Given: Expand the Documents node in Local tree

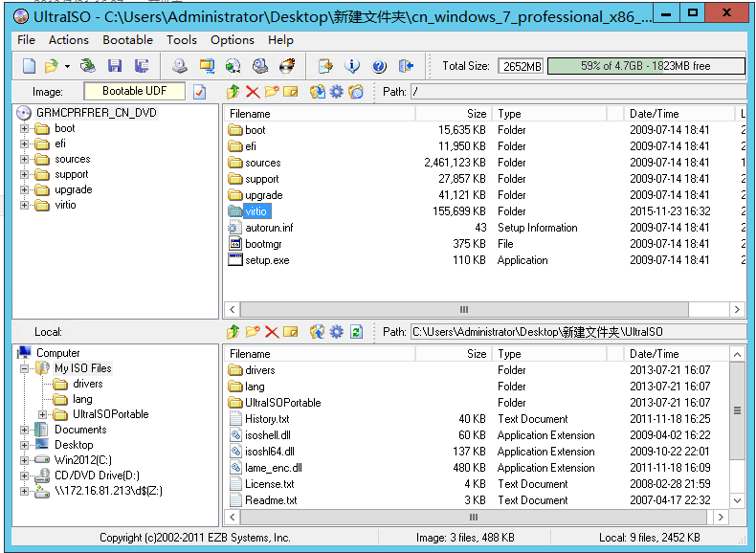Looking at the screenshot, I should click(x=24, y=430).
